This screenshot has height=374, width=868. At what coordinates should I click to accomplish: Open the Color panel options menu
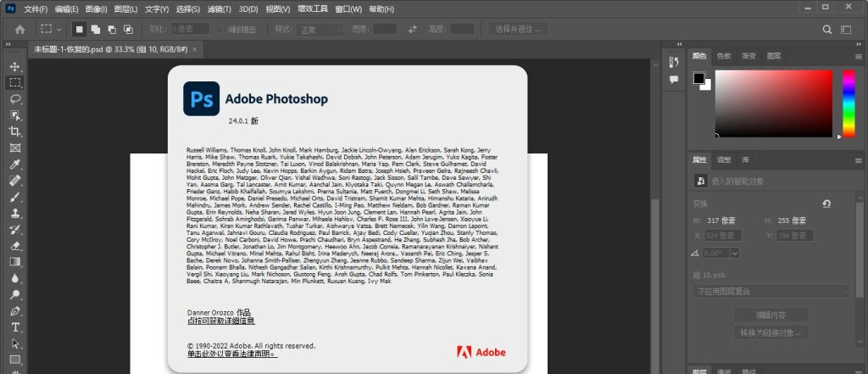pos(858,56)
